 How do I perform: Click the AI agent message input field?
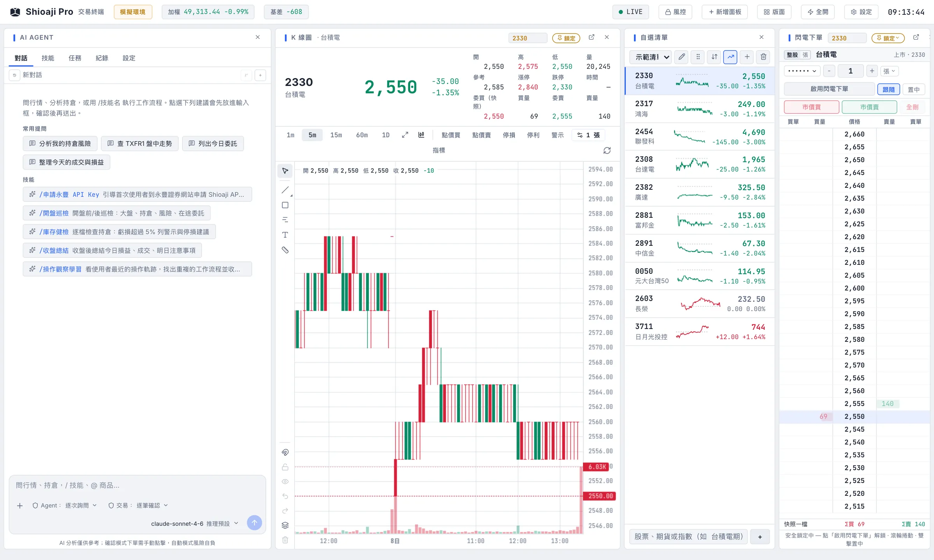[137, 485]
